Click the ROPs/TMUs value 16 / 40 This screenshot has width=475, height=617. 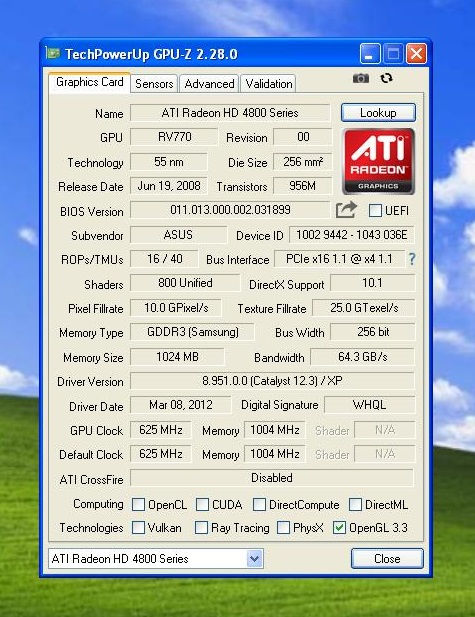[164, 259]
